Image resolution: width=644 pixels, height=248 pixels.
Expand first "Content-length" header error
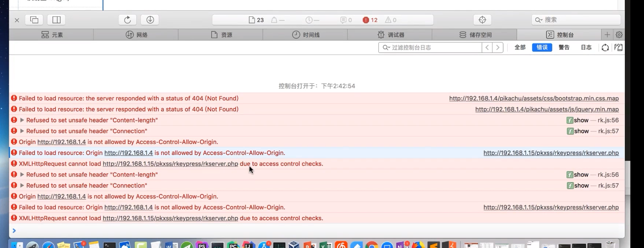click(x=22, y=120)
